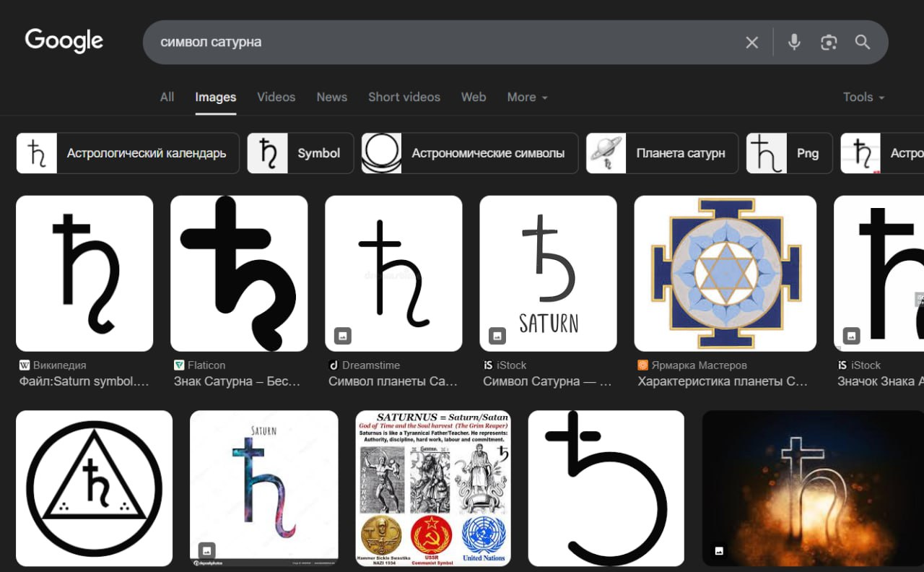Image resolution: width=924 pixels, height=572 pixels.
Task: Apply the Symbol filter chip
Action: [300, 153]
